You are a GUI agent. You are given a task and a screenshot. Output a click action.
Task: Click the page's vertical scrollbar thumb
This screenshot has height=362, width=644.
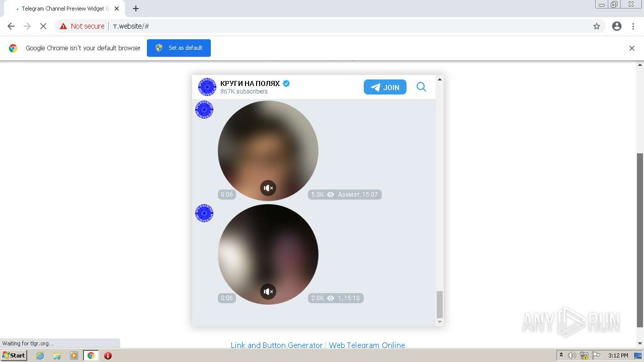tap(640, 240)
